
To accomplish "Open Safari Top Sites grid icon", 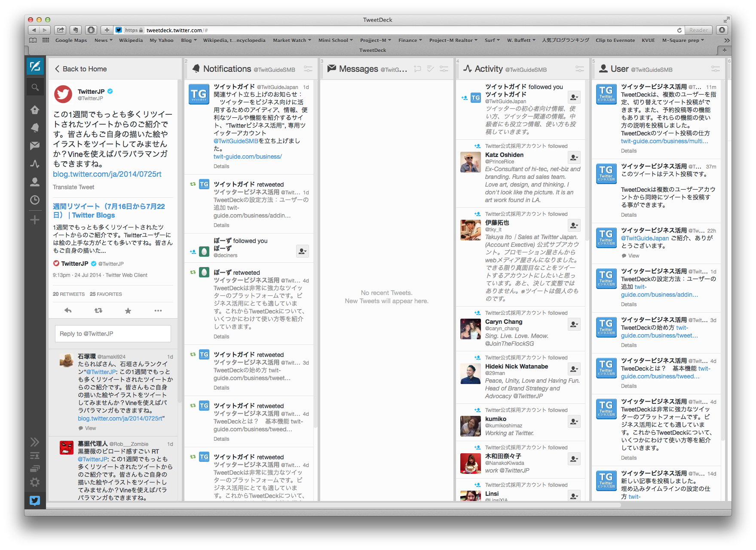I will [x=46, y=40].
